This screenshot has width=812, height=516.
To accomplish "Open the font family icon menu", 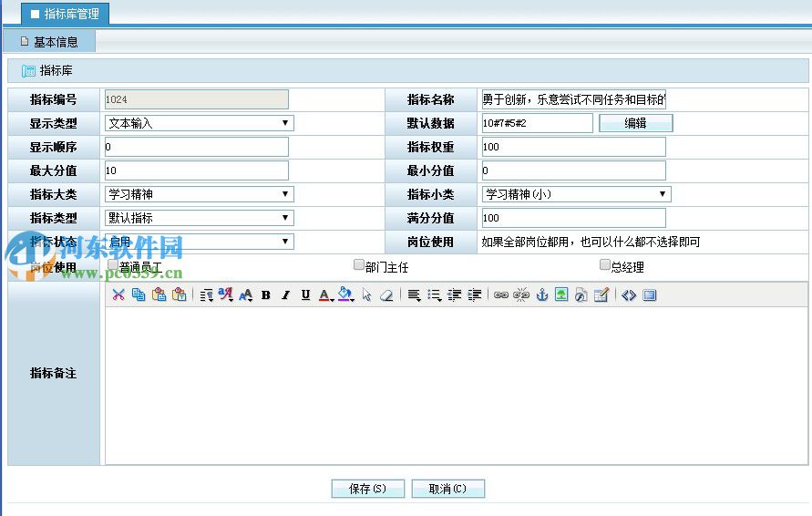I will pyautogui.click(x=226, y=294).
